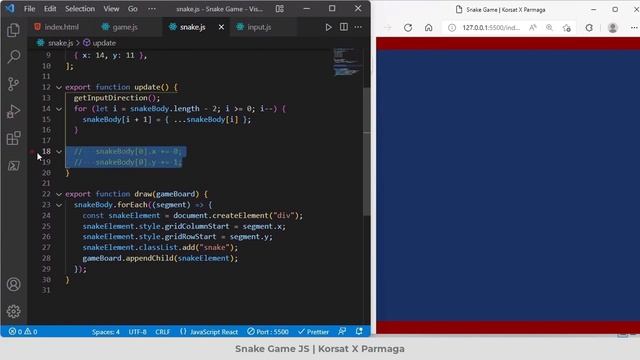640x360 pixels.
Task: Open the Search view in activity bar
Action: coord(13,57)
